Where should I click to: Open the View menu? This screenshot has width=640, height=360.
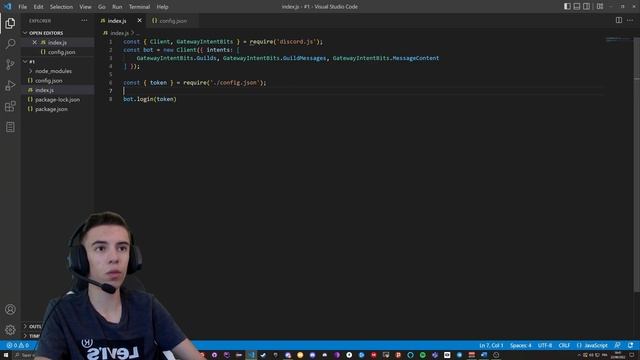[x=85, y=7]
